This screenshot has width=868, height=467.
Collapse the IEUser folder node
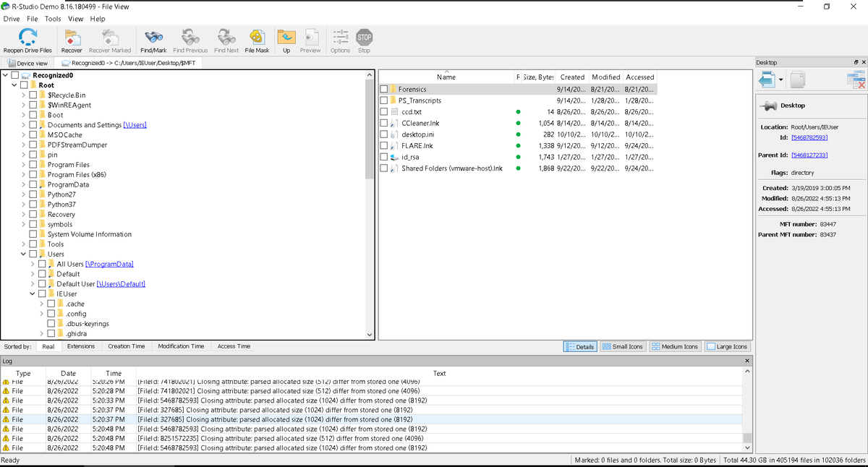(x=32, y=294)
